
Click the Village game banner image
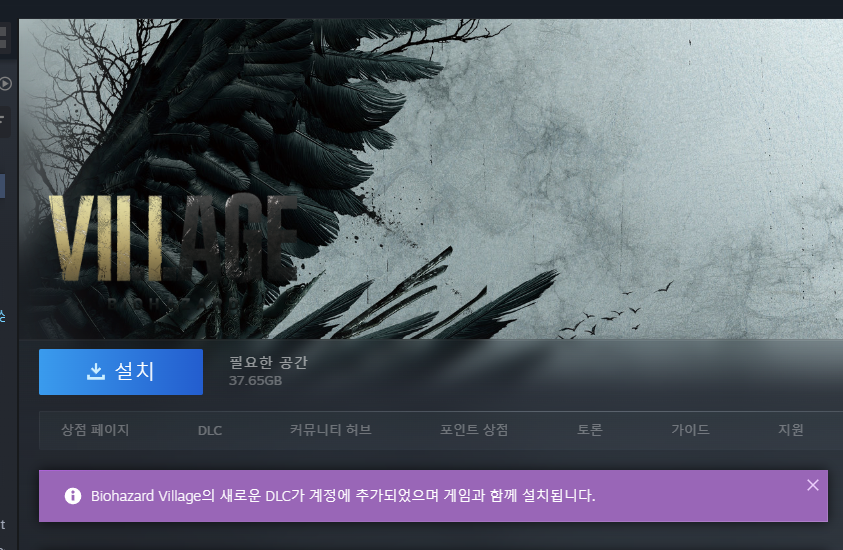coord(431,179)
